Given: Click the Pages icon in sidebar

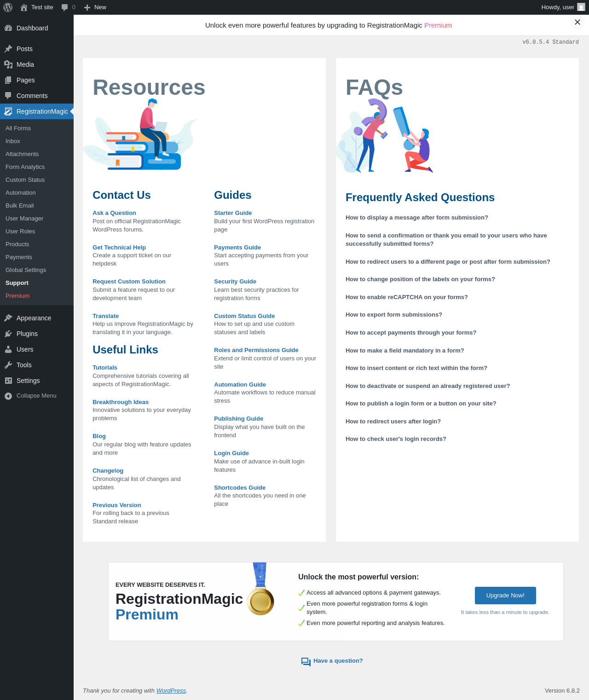Looking at the screenshot, I should (8, 80).
